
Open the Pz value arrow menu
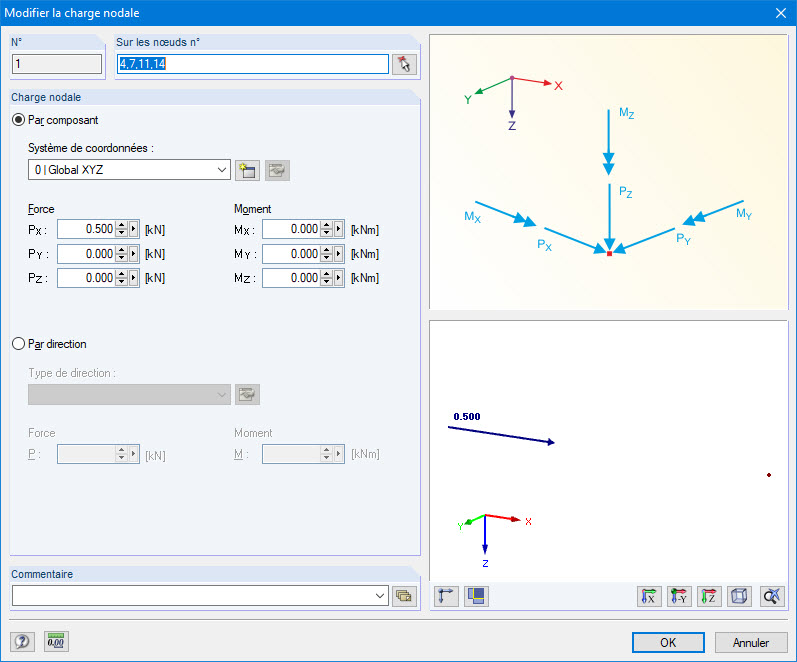(x=134, y=278)
